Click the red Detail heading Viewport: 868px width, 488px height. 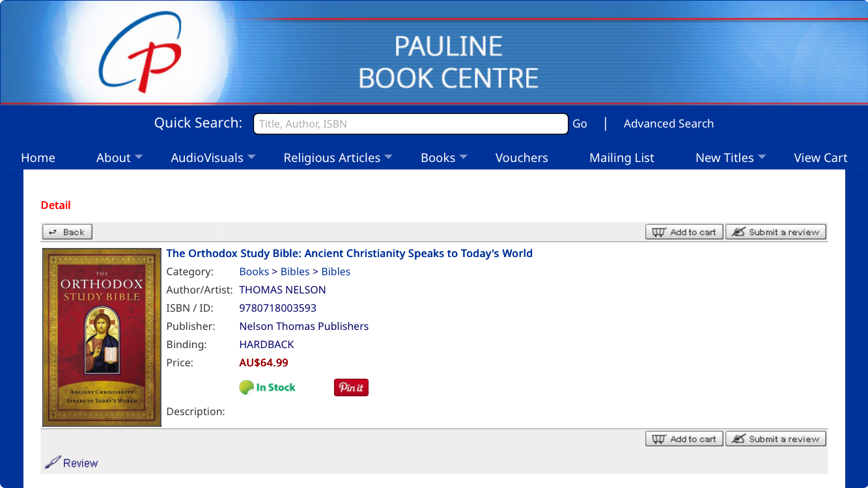click(x=55, y=205)
